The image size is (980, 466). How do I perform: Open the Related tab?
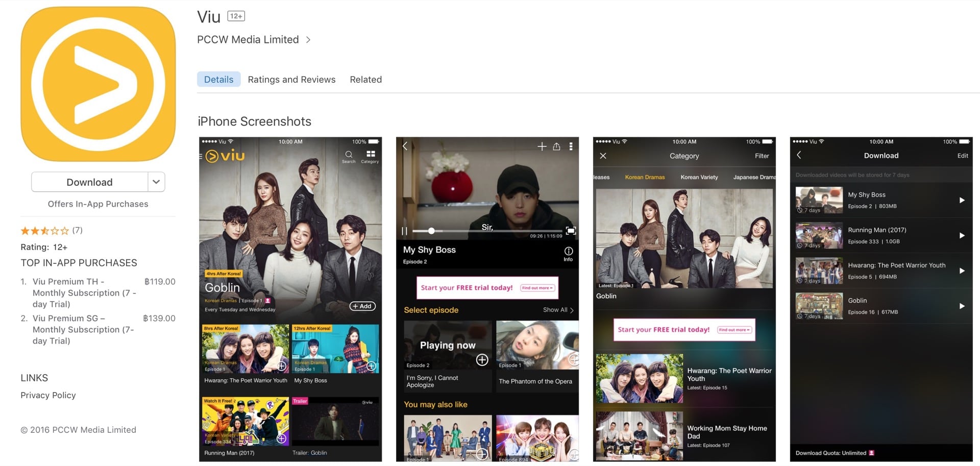365,79
